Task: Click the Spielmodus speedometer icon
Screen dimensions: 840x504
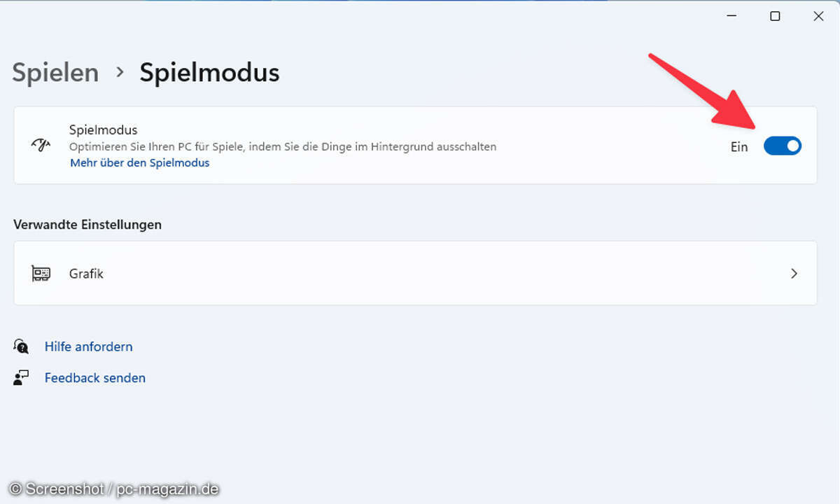Action: pos(41,146)
